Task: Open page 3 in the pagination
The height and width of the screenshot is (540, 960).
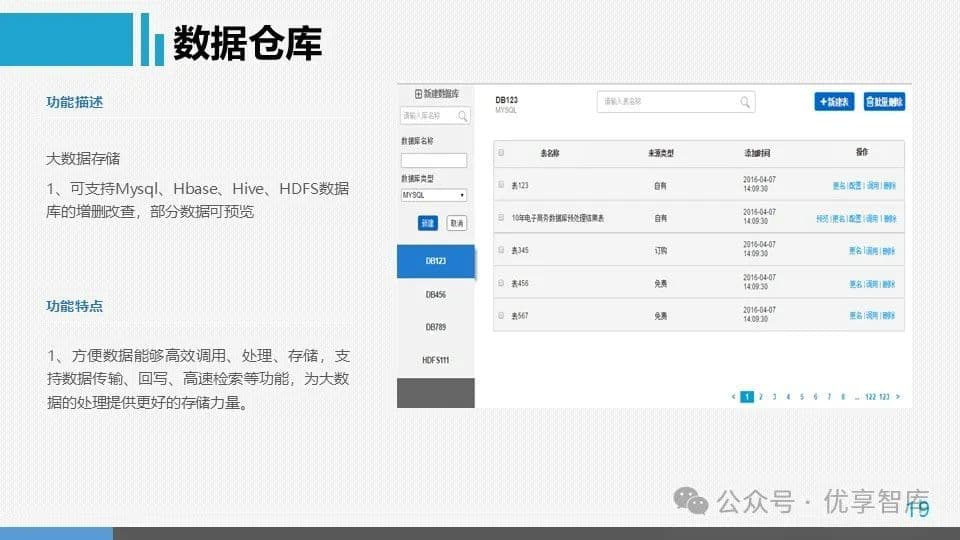Action: pos(774,397)
